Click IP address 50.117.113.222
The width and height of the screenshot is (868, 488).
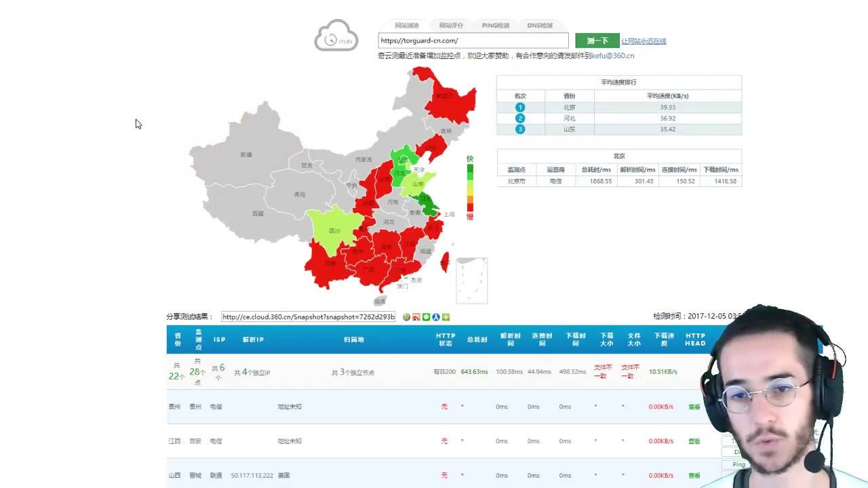click(x=252, y=476)
